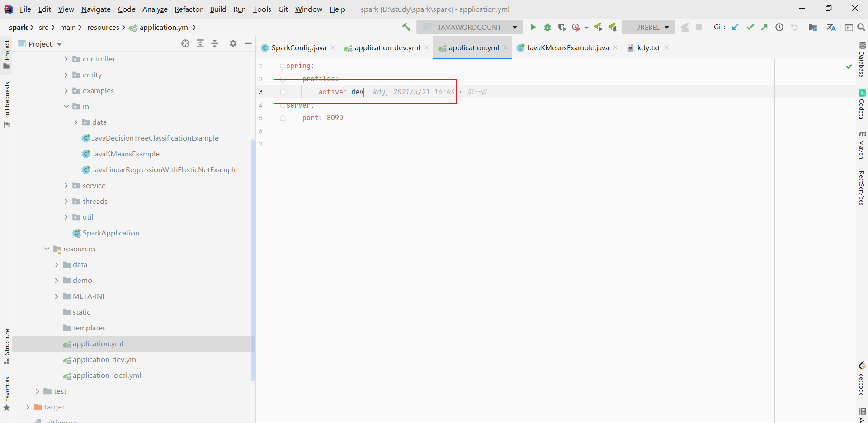The width and height of the screenshot is (868, 423).
Task: Switch to application-dev.yml tab
Action: click(x=387, y=47)
